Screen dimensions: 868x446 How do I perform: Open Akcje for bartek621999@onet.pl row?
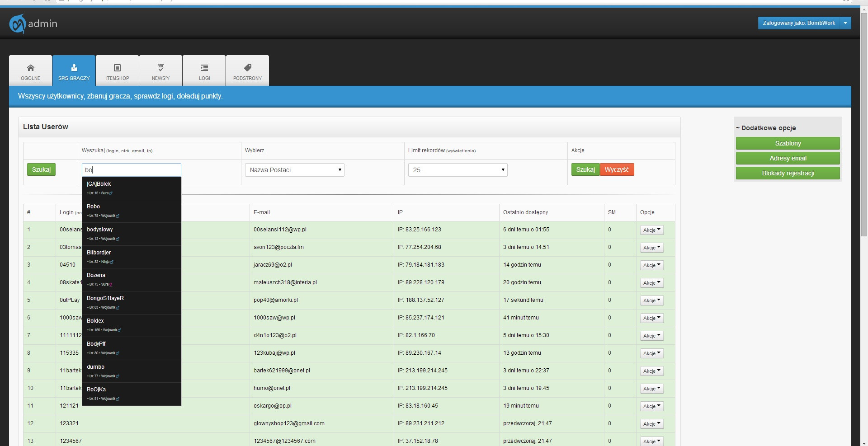tap(651, 371)
